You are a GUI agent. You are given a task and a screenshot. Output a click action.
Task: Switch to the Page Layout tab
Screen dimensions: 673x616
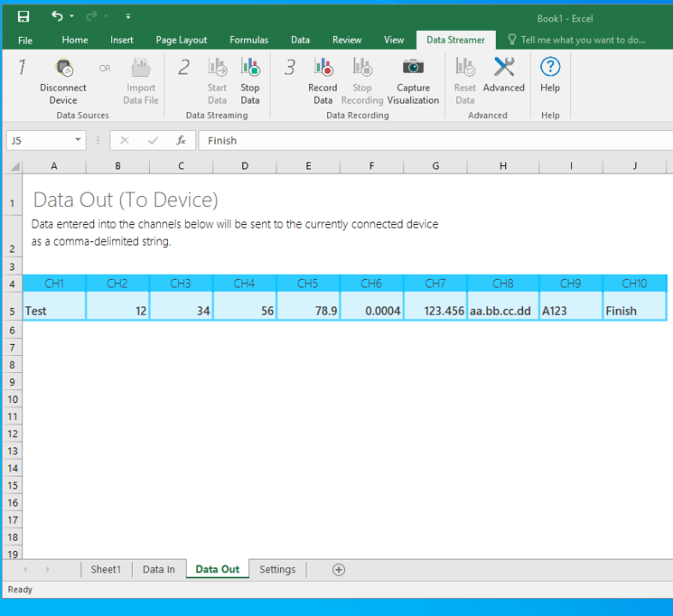tap(181, 39)
